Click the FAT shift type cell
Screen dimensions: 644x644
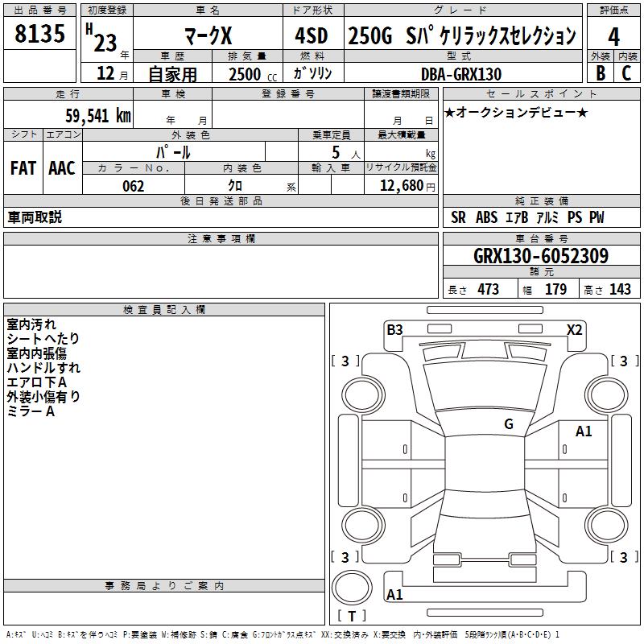23,167
